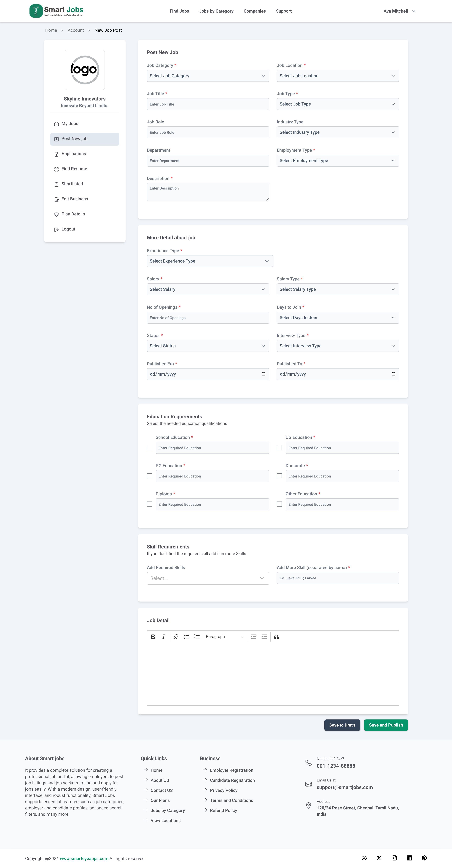
Task: Click the numbered list icon
Action: [x=197, y=637]
